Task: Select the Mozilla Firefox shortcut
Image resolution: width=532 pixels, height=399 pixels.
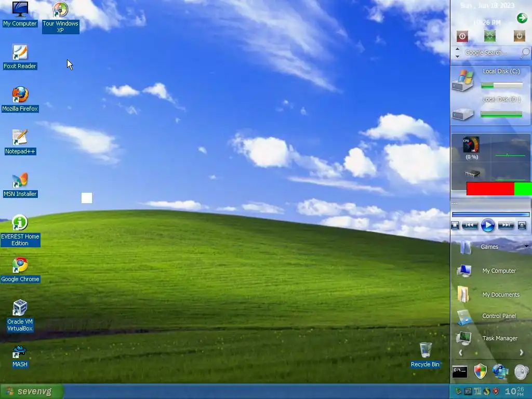Action: tap(20, 99)
